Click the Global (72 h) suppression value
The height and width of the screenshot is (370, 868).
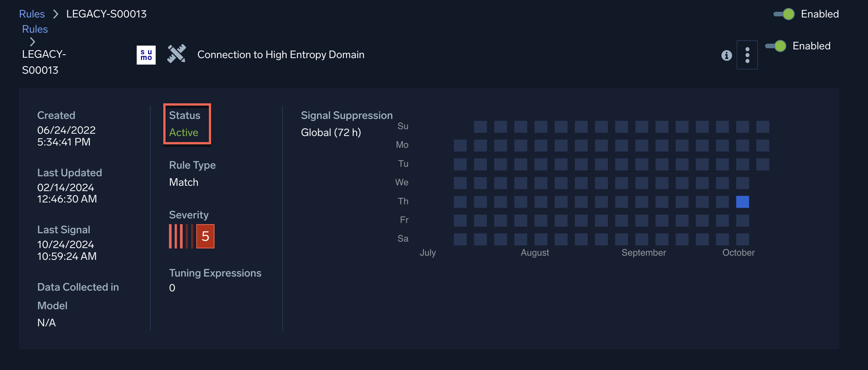tap(331, 133)
